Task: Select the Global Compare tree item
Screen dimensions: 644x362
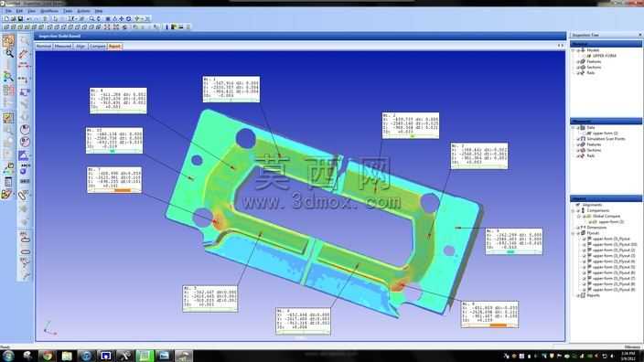Action: (606, 217)
